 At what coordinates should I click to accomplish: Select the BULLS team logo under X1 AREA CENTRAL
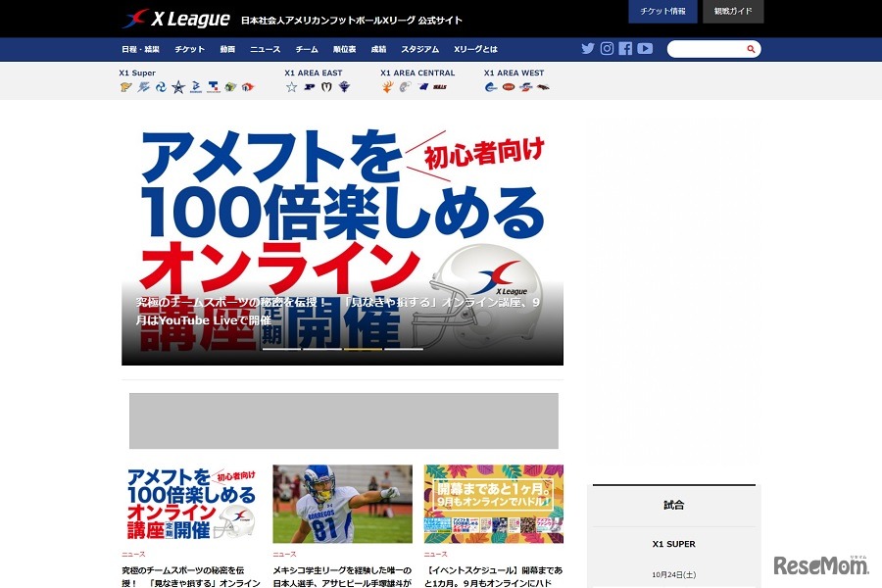point(438,87)
